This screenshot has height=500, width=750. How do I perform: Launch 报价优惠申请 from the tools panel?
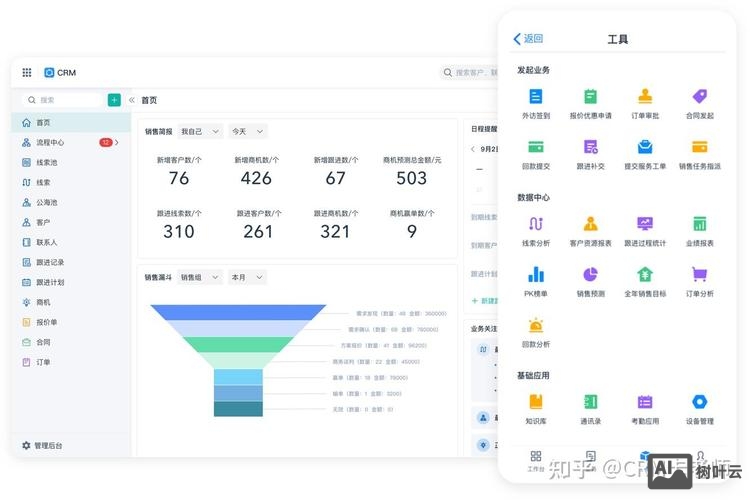pos(590,97)
